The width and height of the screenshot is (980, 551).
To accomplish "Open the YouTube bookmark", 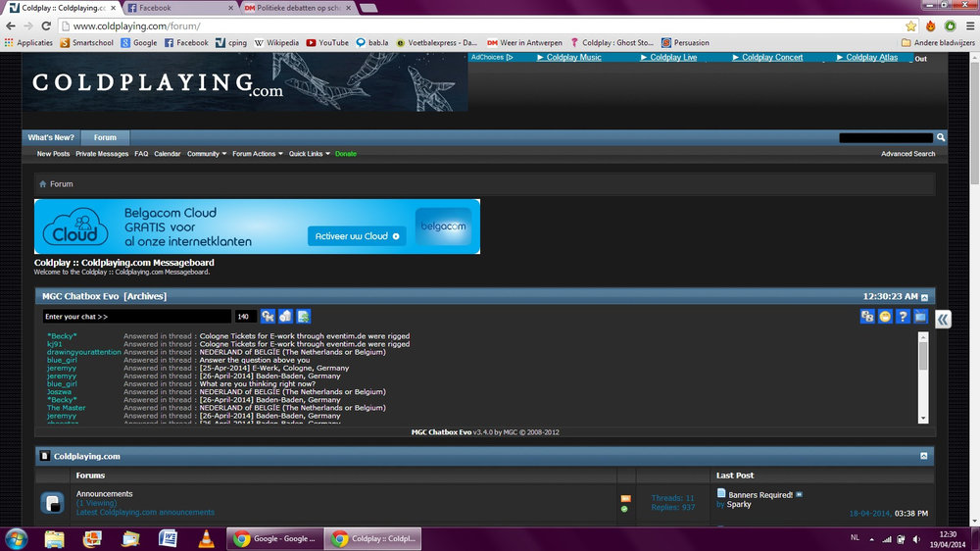I will click(327, 42).
